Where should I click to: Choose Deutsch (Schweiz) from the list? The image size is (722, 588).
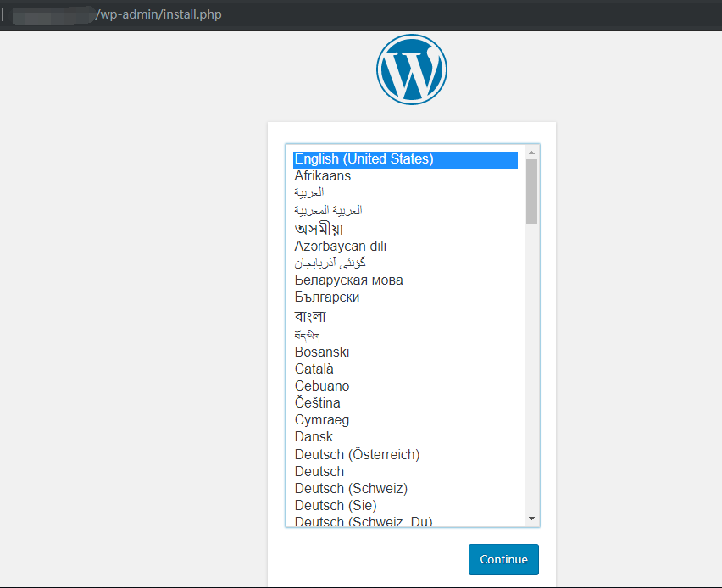tap(405, 488)
